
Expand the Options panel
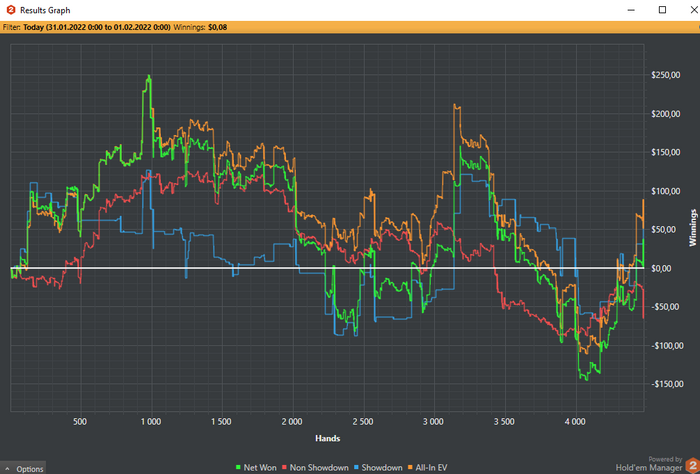(24, 469)
